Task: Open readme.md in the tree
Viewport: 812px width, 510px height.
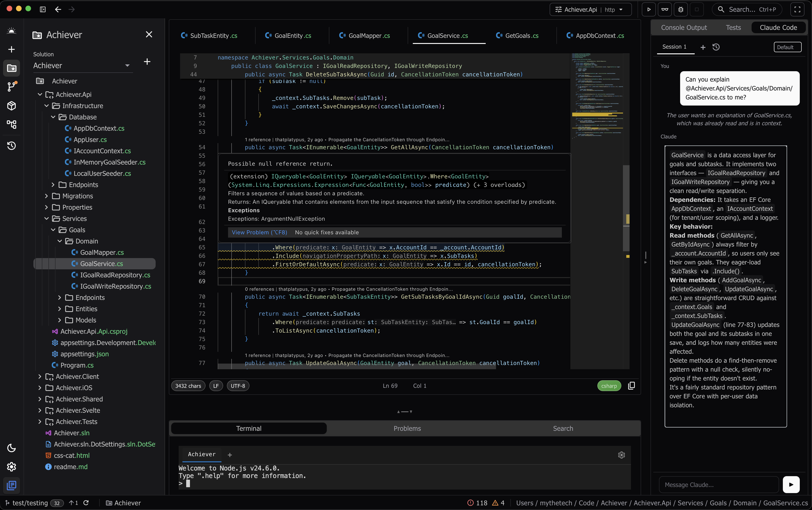Action: [66, 467]
